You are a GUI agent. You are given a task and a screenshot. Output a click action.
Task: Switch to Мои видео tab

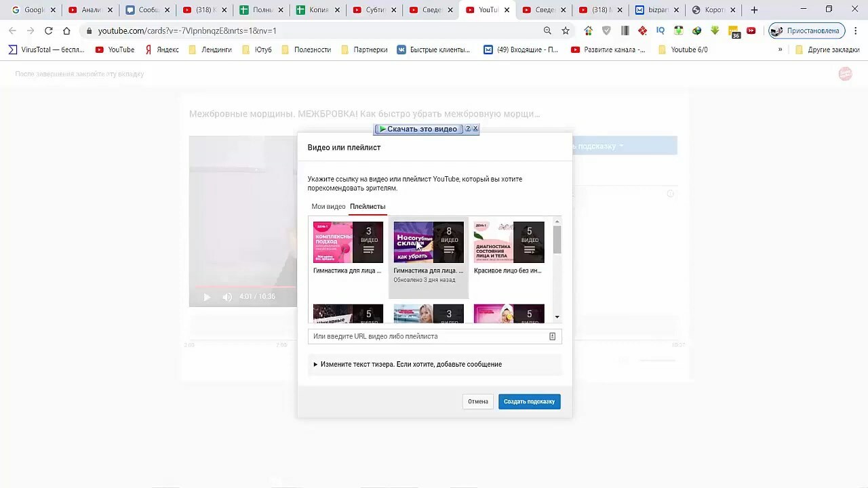[x=328, y=206]
